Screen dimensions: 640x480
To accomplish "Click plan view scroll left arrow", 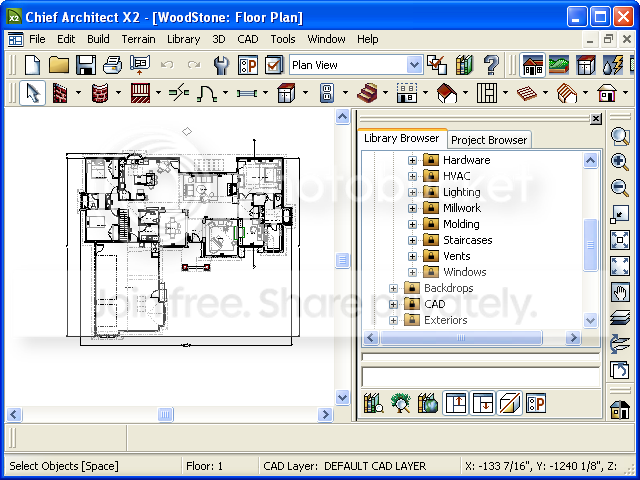I will [13, 415].
